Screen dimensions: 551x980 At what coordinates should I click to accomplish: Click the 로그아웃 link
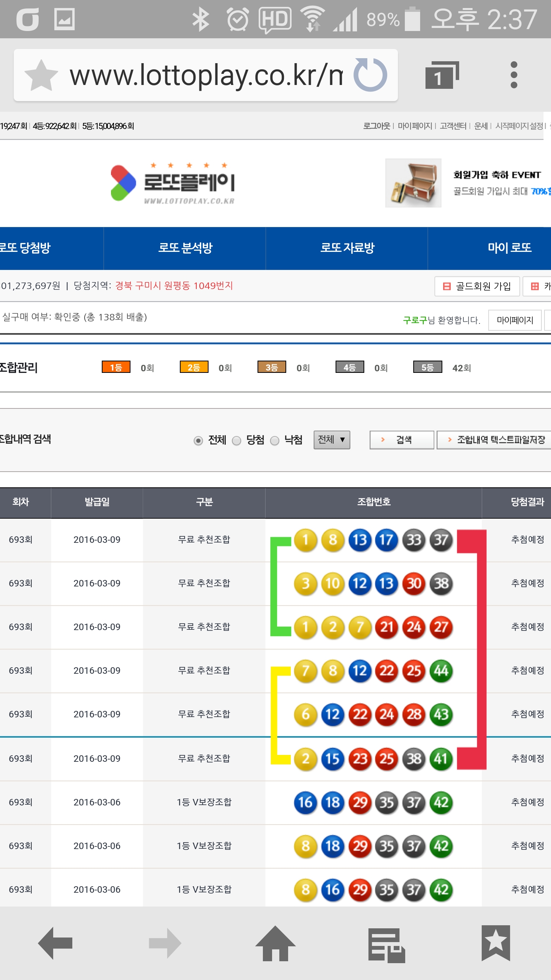coord(376,126)
